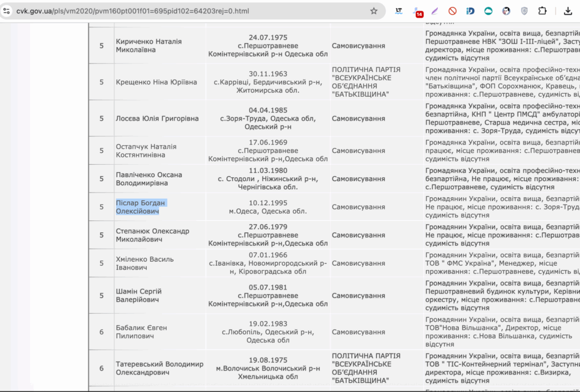This screenshot has height=392, width=580.
Task: Open the gray shield extension
Action: click(524, 11)
